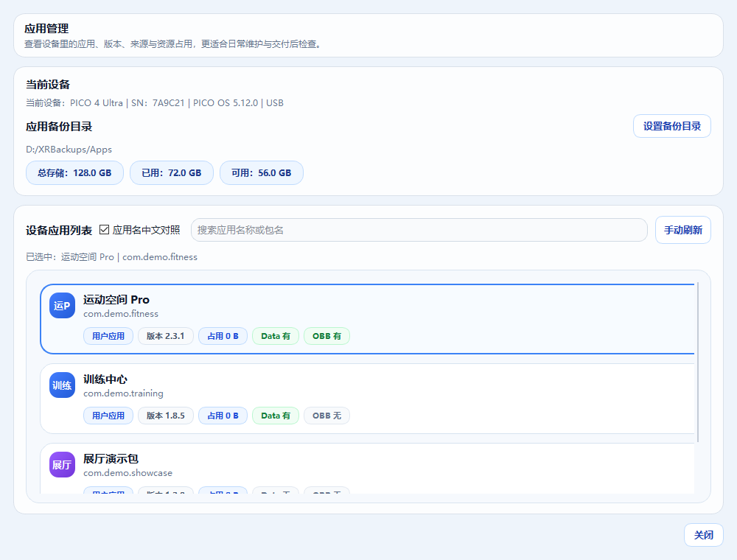Click the 手动刷新 button
The width and height of the screenshot is (737, 560).
683,230
